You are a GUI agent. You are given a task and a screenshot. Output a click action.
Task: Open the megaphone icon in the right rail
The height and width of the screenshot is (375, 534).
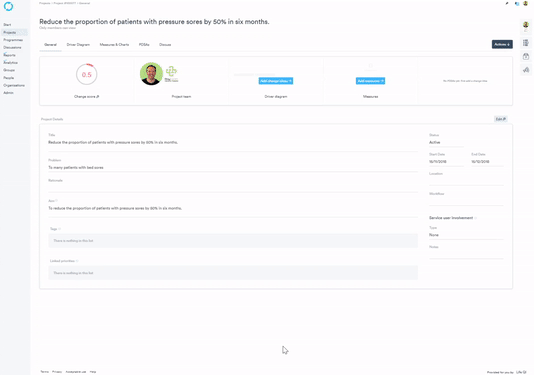(526, 70)
